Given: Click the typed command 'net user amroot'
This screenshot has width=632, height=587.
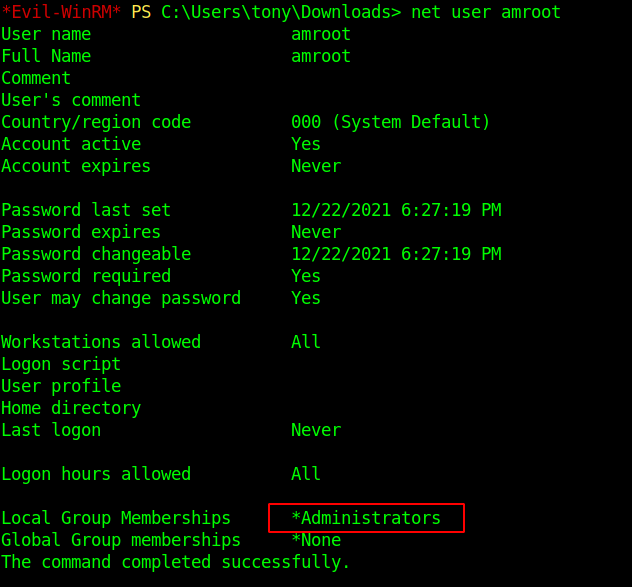Looking at the screenshot, I should click(x=485, y=12).
